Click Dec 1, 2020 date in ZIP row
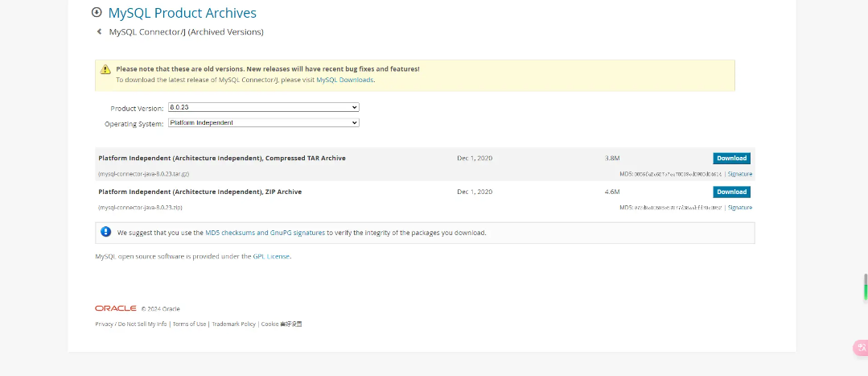This screenshot has width=868, height=376. point(475,192)
